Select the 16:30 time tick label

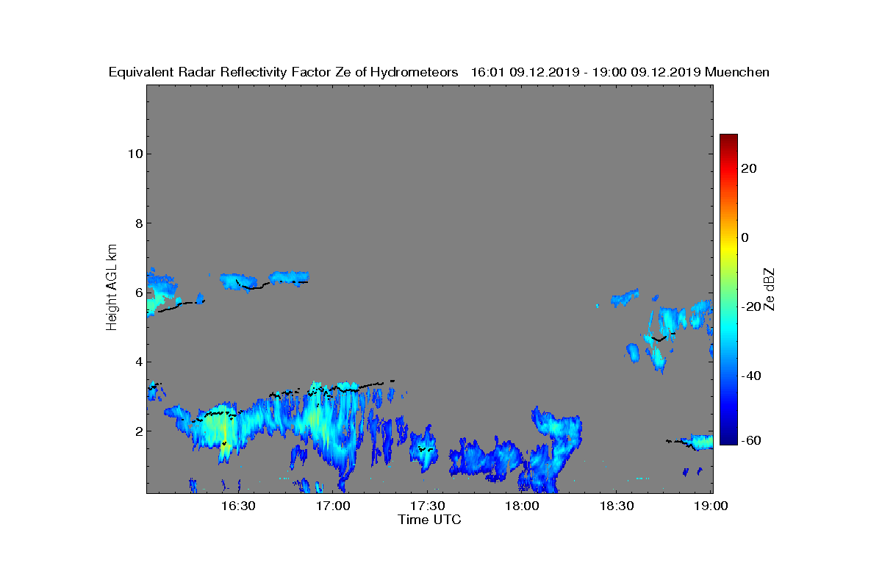click(x=238, y=506)
